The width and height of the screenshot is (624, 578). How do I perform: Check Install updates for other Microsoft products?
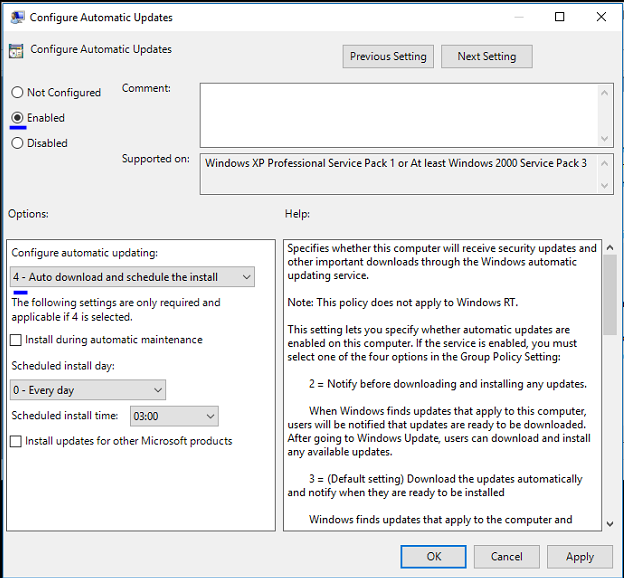point(16,441)
